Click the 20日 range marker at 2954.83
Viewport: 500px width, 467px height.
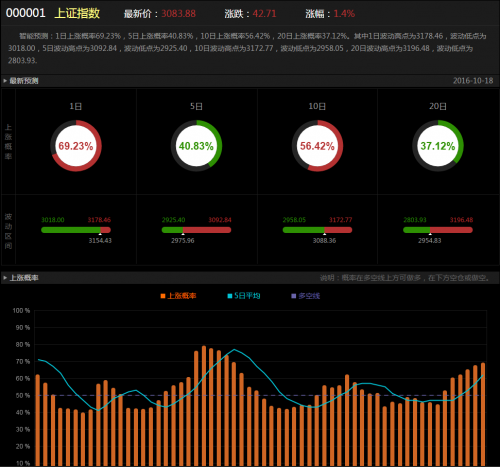click(430, 234)
